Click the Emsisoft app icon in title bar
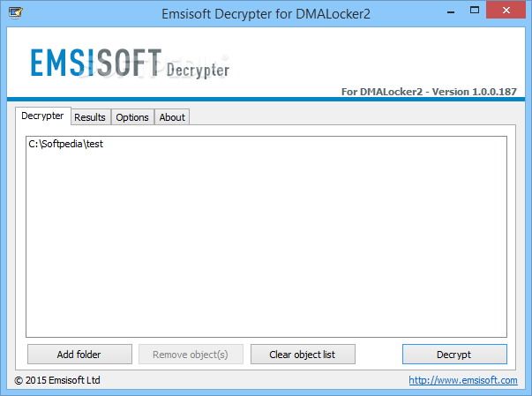 coord(16,13)
